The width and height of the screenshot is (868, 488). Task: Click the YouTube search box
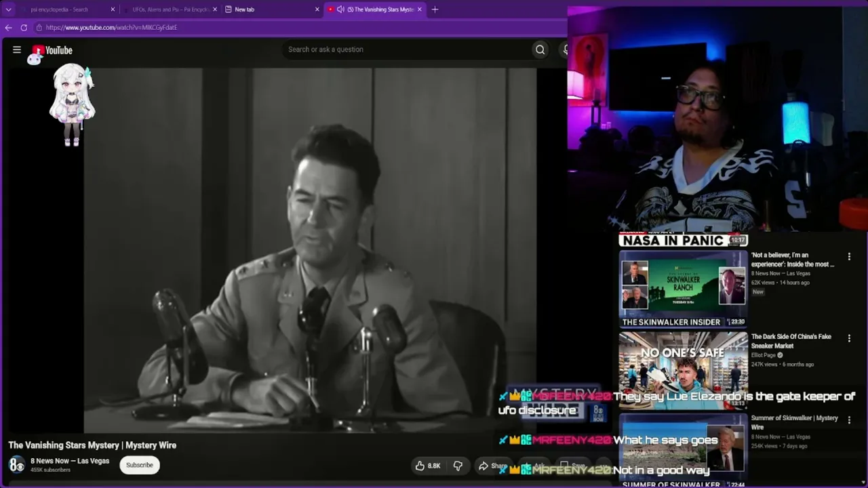(407, 49)
